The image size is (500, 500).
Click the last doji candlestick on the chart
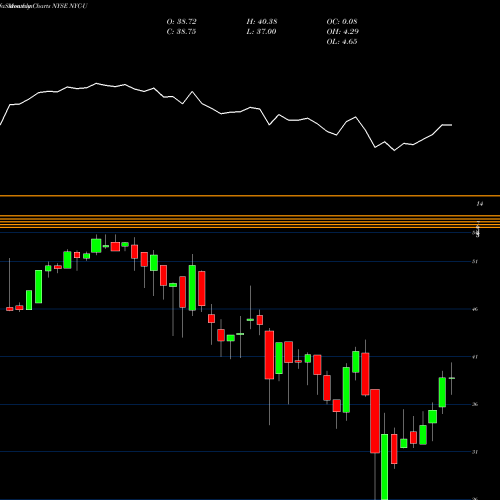[x=452, y=378]
